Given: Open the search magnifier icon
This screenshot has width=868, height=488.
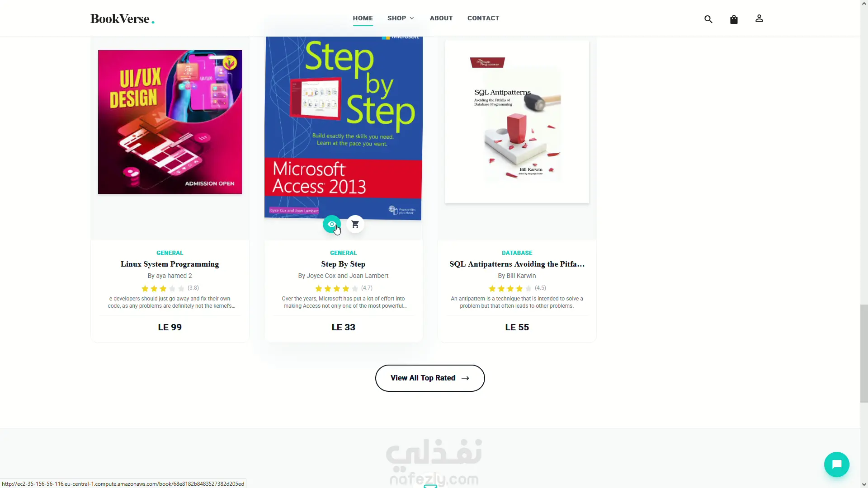Looking at the screenshot, I should pyautogui.click(x=708, y=19).
